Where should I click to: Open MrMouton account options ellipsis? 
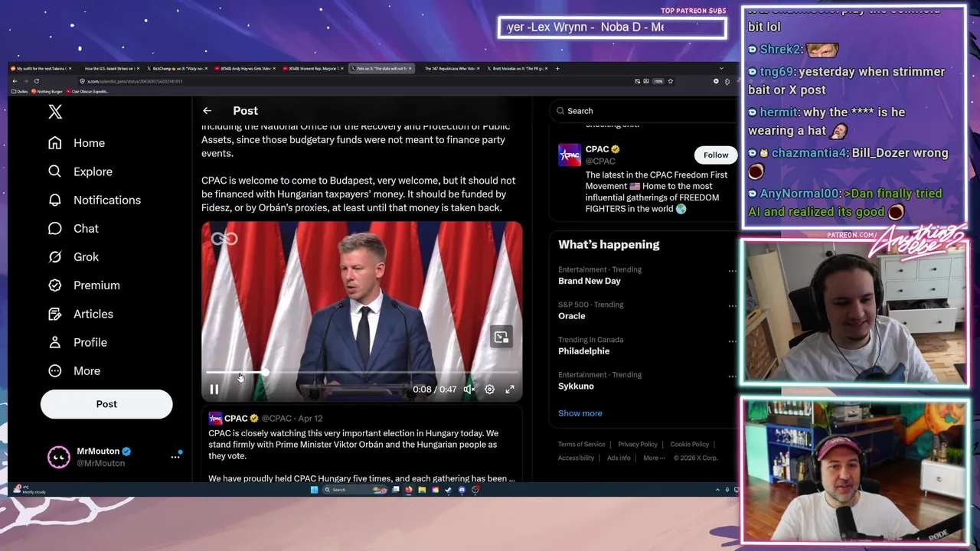coord(175,457)
